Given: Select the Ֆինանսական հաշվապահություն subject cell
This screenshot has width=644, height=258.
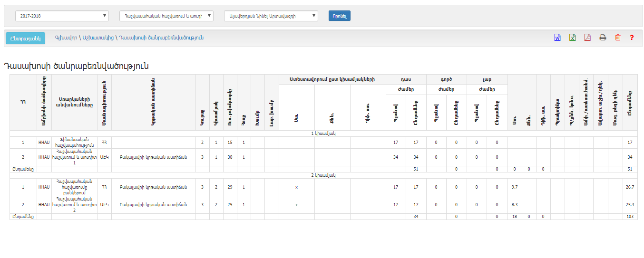Looking at the screenshot, I should click(x=74, y=143).
